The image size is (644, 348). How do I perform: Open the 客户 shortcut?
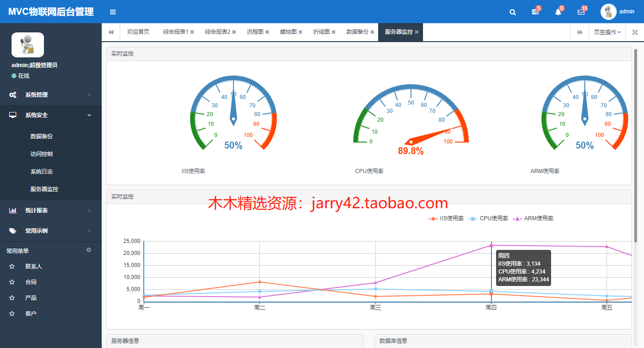[31, 314]
